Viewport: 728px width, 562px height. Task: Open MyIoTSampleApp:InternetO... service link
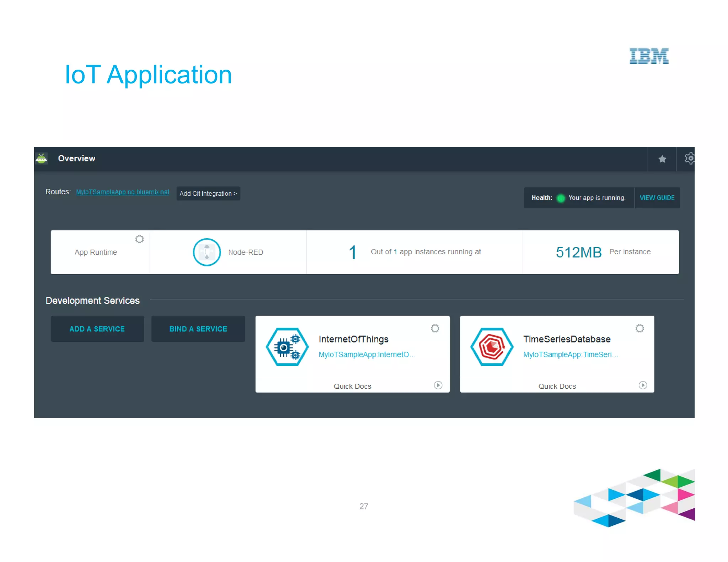[367, 355]
